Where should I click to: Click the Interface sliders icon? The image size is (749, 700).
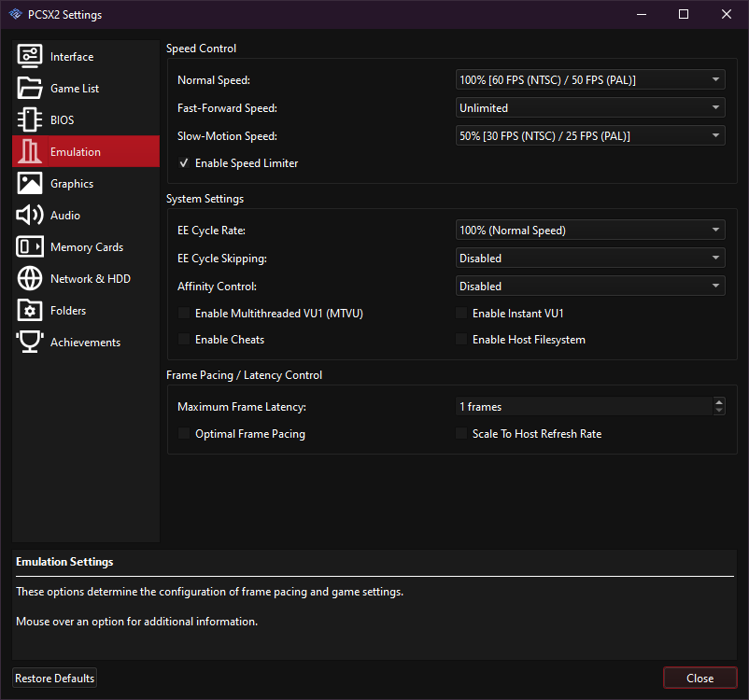point(30,56)
